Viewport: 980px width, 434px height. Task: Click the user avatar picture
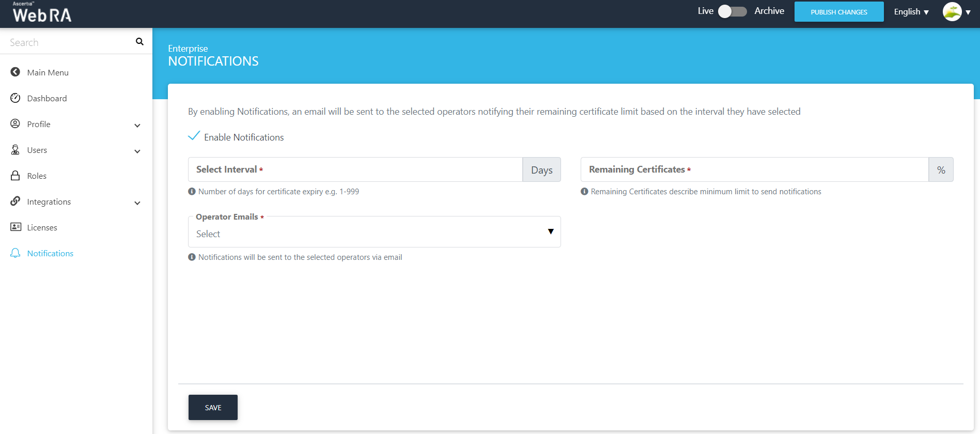952,11
